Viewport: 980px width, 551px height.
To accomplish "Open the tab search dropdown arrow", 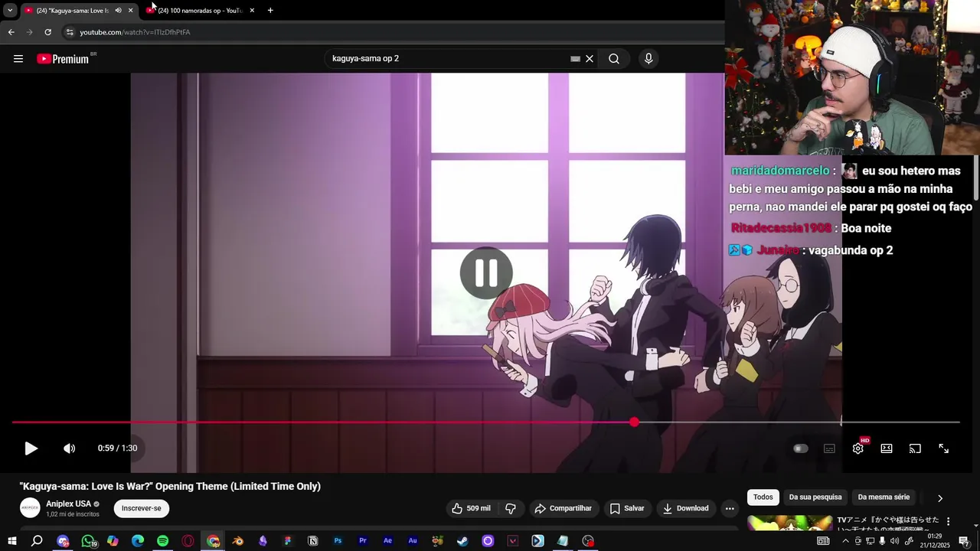I will point(10,11).
